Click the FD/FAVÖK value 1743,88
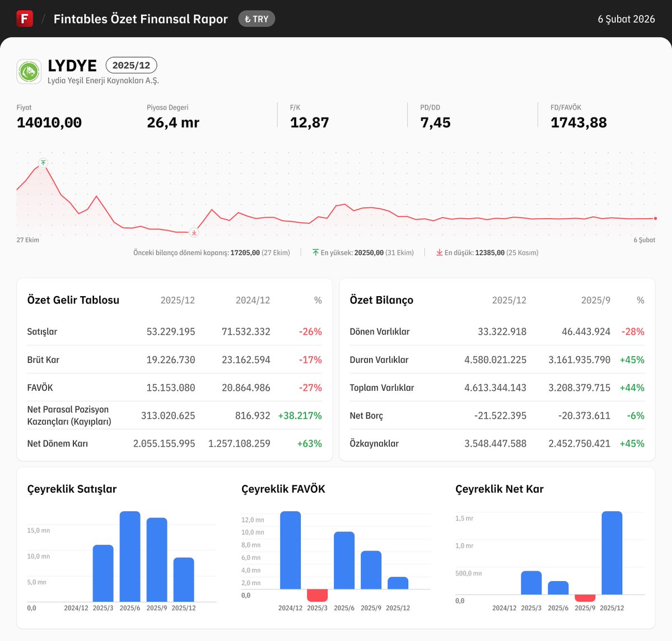Image resolution: width=672 pixels, height=641 pixels. click(578, 123)
